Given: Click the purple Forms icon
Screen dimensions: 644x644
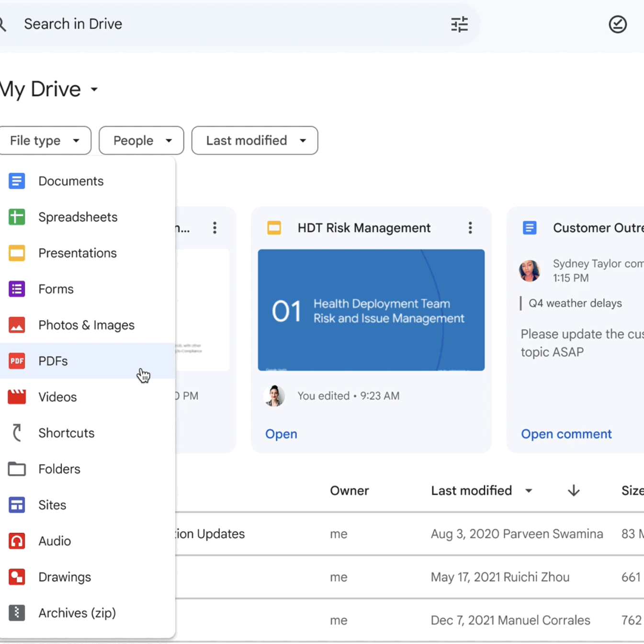Looking at the screenshot, I should pos(17,289).
